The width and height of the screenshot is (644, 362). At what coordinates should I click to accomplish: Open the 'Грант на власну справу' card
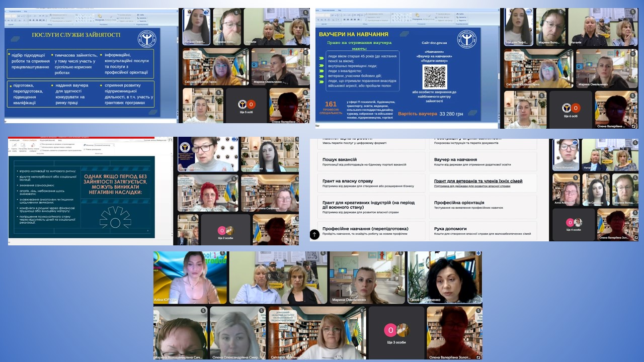371,183
